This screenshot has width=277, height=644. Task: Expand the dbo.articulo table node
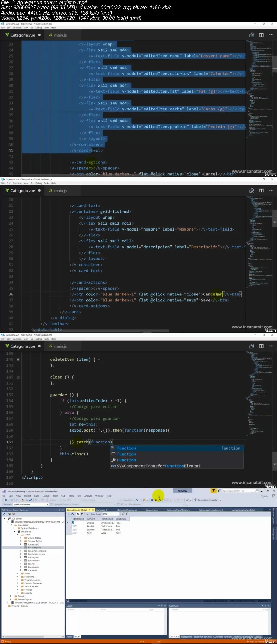21,544
